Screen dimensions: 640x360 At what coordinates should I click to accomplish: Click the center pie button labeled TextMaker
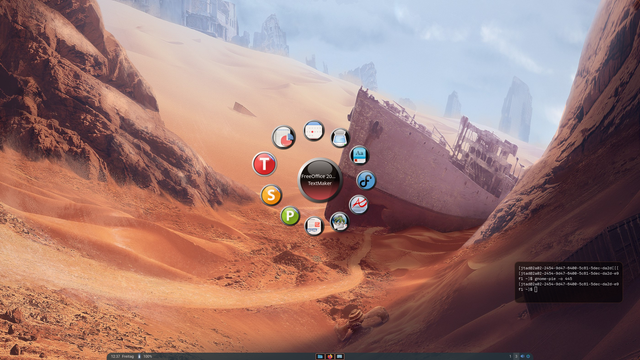pyautogui.click(x=320, y=180)
